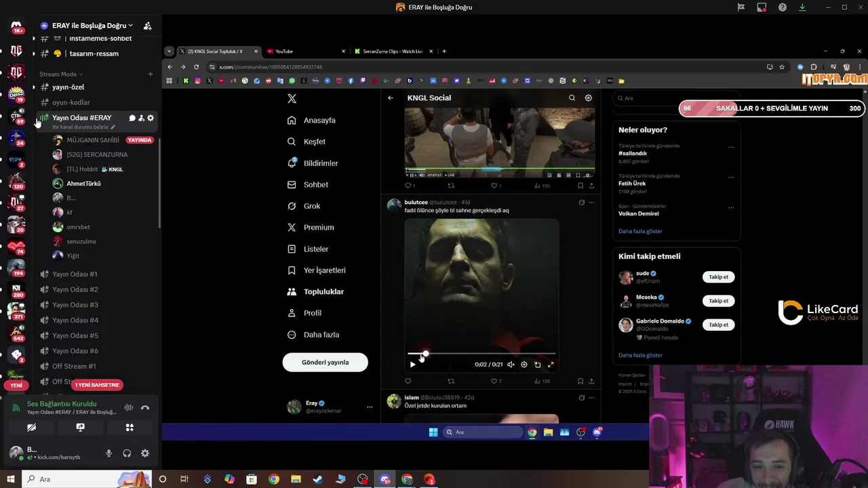Viewport: 868px width, 488px height.
Task: Open Windows Start menu on the taskbar
Action: [x=10, y=479]
